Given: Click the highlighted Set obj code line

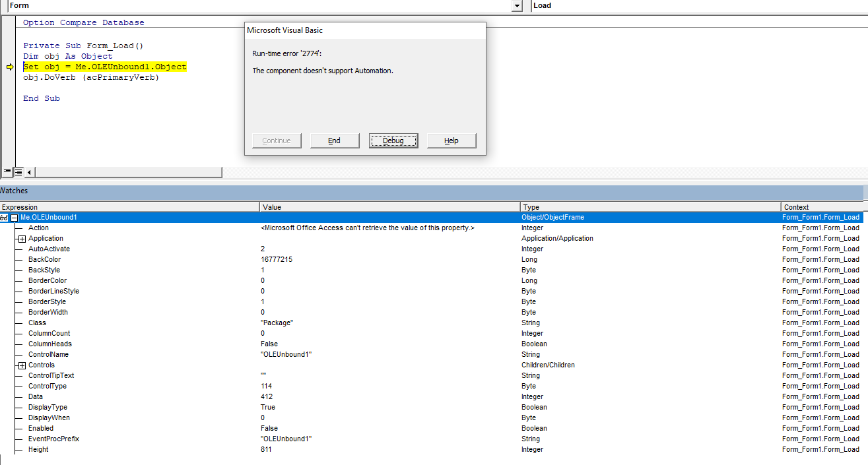Looking at the screenshot, I should tap(105, 67).
